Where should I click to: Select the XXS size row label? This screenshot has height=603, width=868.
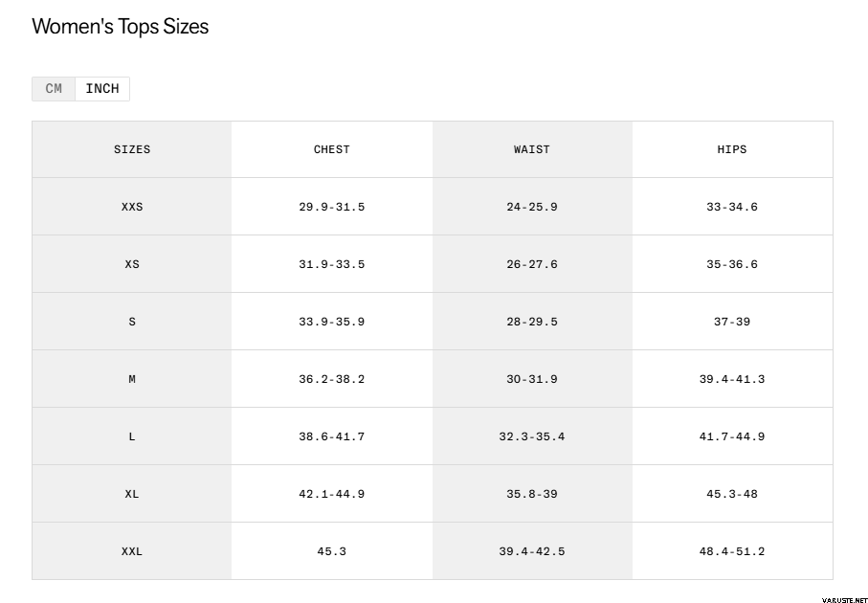click(x=132, y=207)
